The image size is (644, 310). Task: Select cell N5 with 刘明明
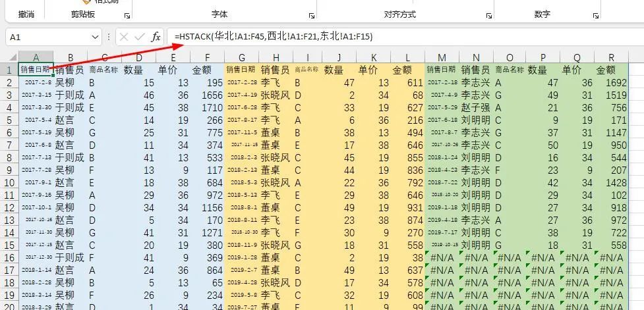pyautogui.click(x=477, y=120)
